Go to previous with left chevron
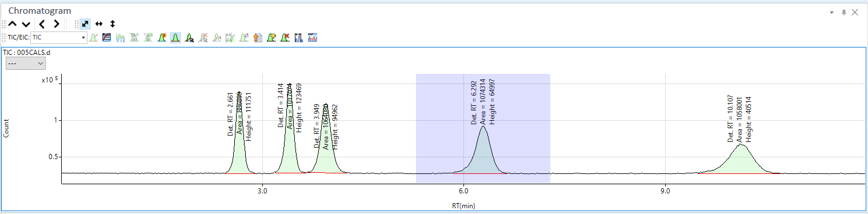Image resolution: width=868 pixels, height=214 pixels. (42, 24)
